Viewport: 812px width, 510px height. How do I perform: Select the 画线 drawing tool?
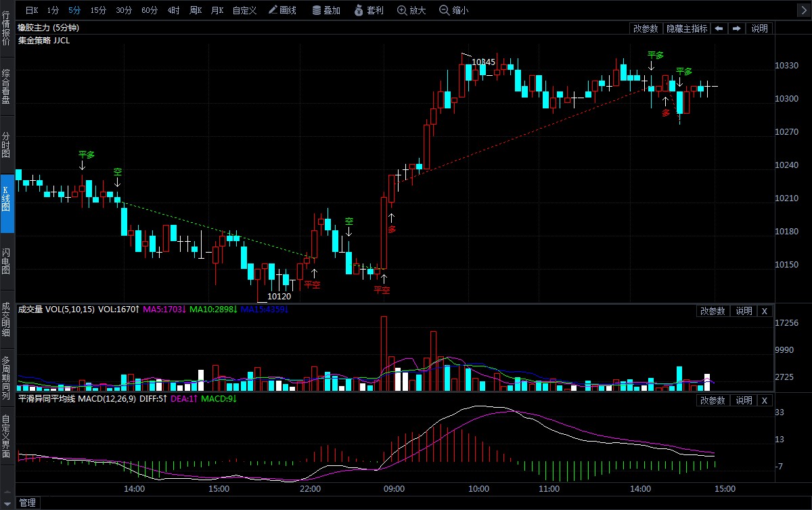tap(282, 10)
